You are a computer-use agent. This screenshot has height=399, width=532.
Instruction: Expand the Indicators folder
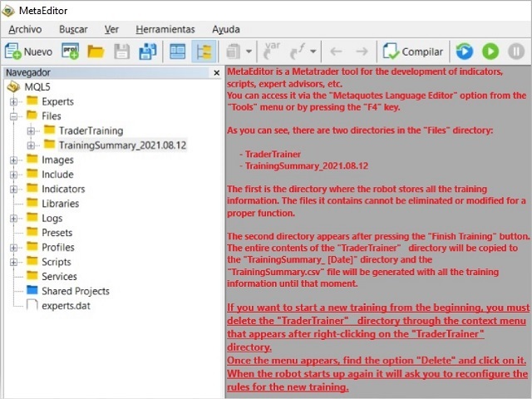[x=13, y=189]
